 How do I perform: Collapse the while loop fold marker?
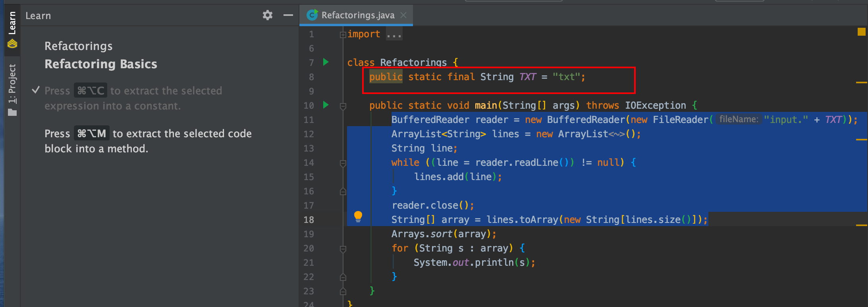click(343, 163)
